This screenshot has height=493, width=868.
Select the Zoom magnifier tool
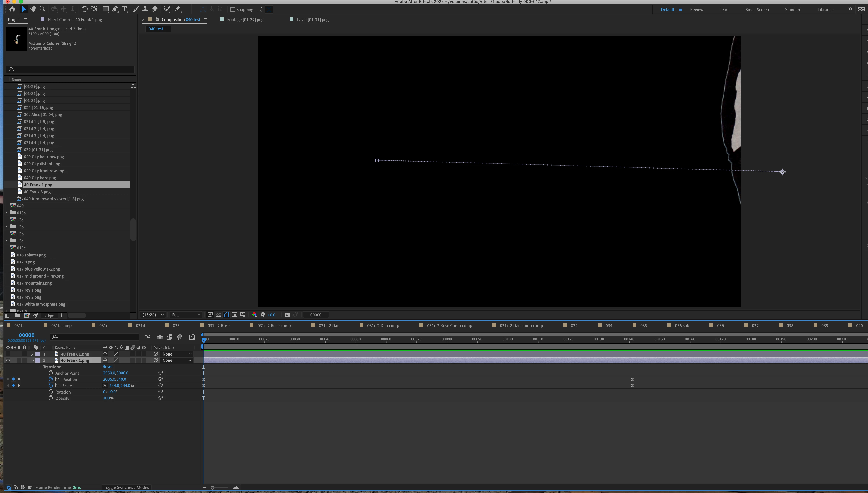(43, 9)
